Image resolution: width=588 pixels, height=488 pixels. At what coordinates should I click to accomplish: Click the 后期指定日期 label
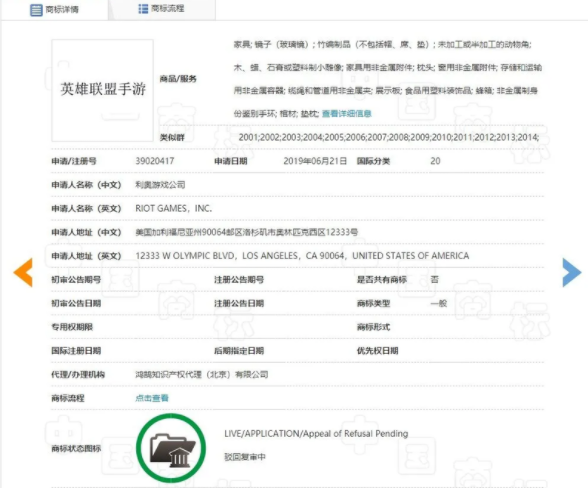click(239, 351)
